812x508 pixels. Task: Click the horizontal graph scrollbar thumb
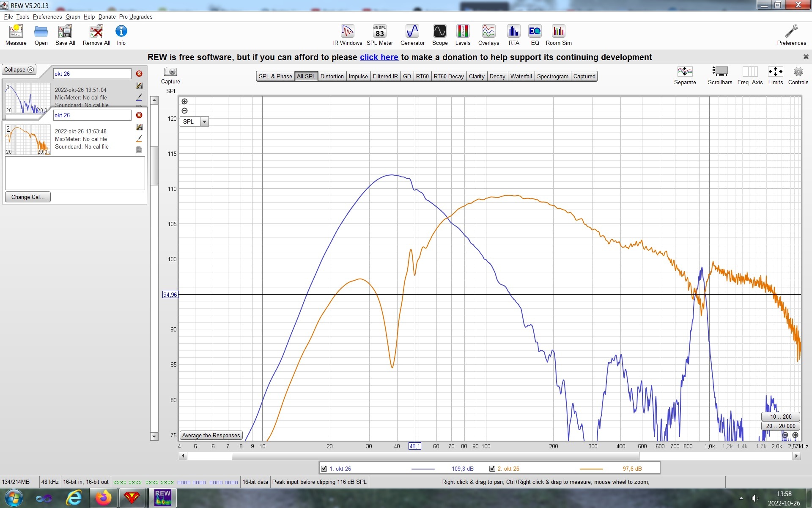click(x=435, y=456)
